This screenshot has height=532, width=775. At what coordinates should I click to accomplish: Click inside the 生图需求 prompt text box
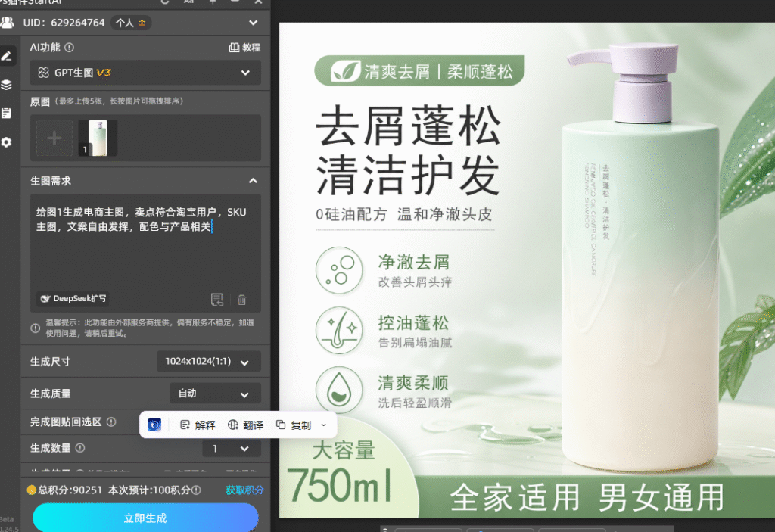pos(145,252)
